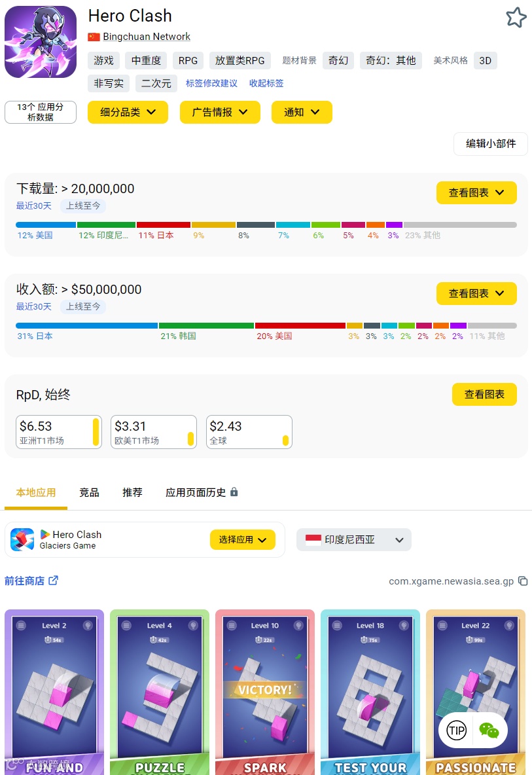The width and height of the screenshot is (532, 775).
Task: Collapse tags via 收起标签
Action: (x=266, y=83)
